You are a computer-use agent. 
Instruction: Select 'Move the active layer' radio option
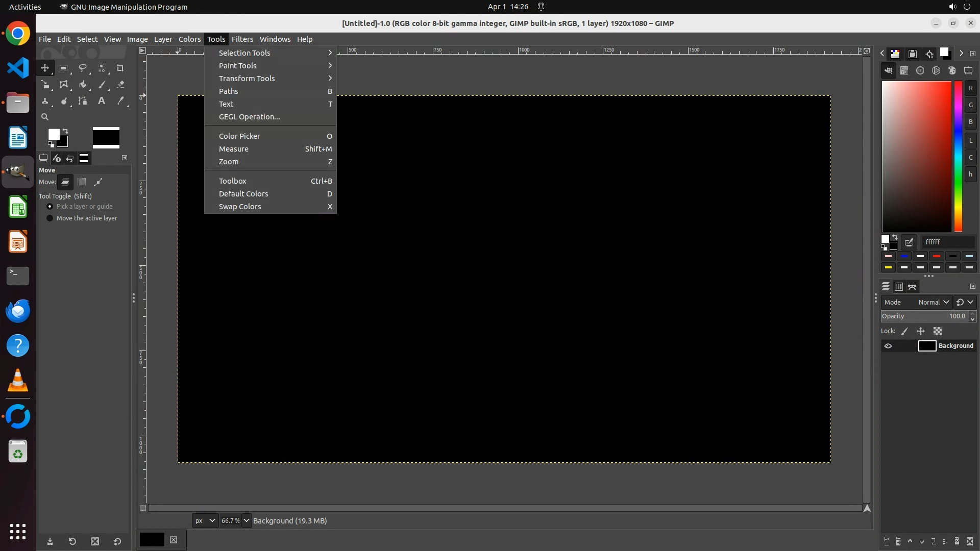point(50,218)
